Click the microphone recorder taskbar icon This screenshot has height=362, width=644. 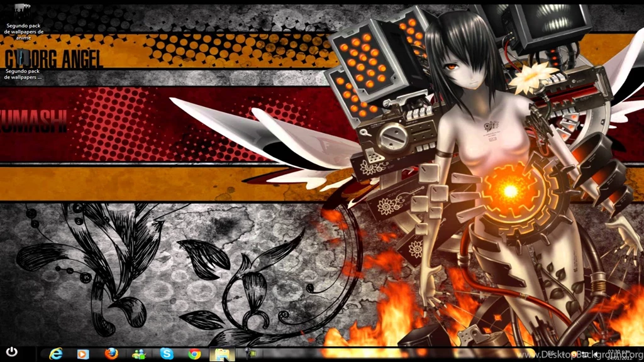click(250, 354)
